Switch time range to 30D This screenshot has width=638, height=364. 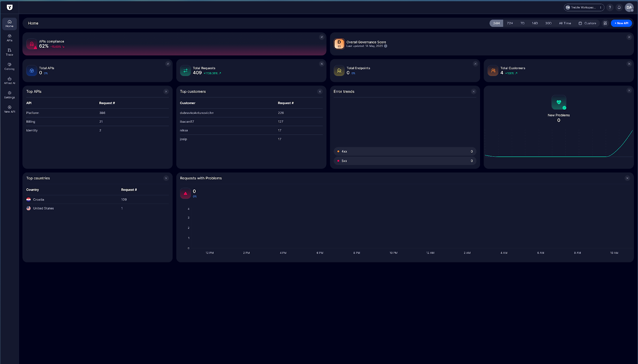coord(548,23)
